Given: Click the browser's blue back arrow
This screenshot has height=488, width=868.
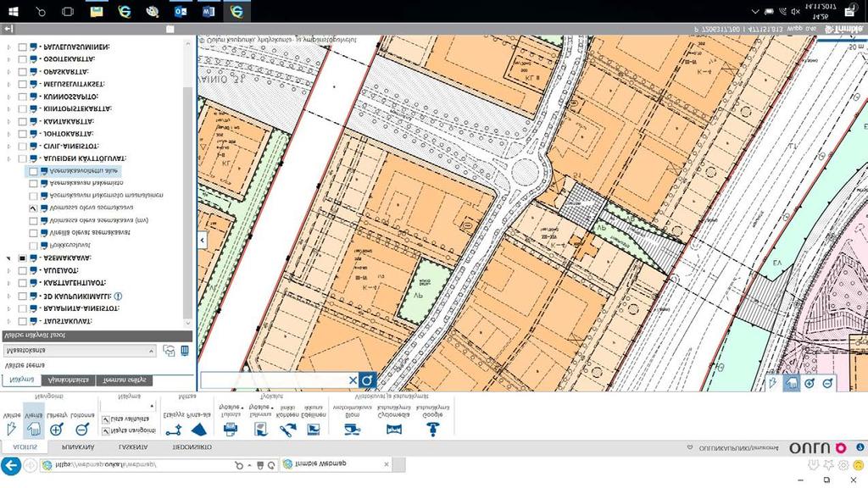Looking at the screenshot, I should pos(11,465).
